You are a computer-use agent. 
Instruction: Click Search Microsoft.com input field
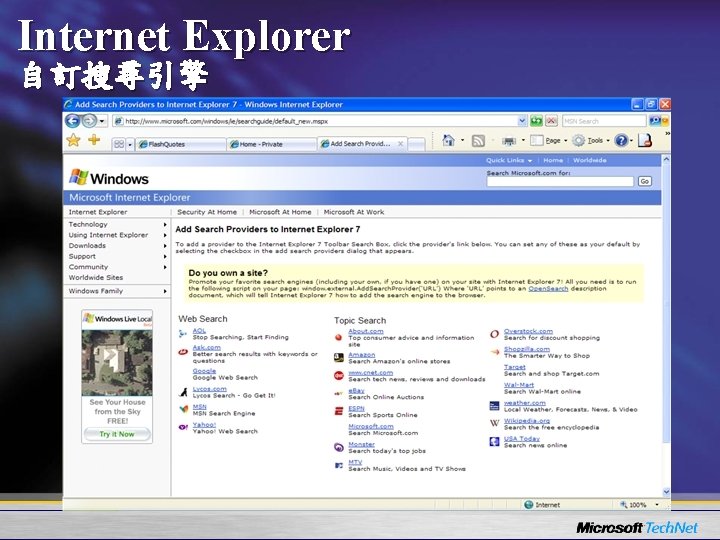click(x=560, y=181)
